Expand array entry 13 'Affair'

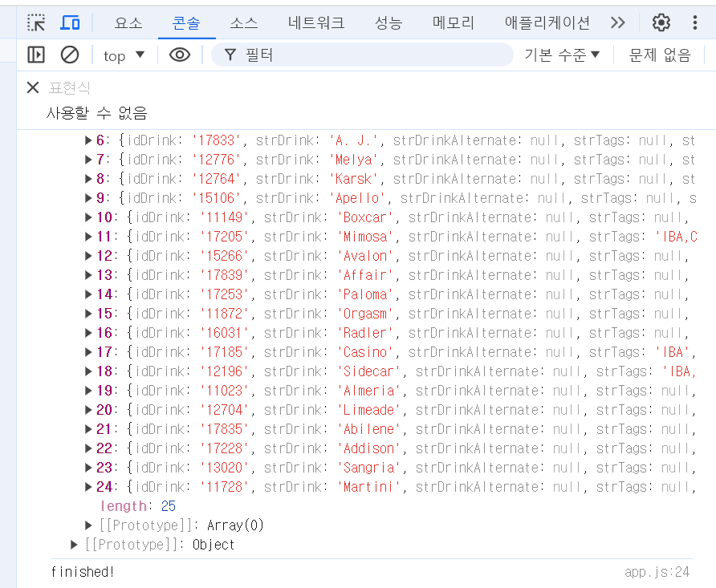click(x=88, y=275)
